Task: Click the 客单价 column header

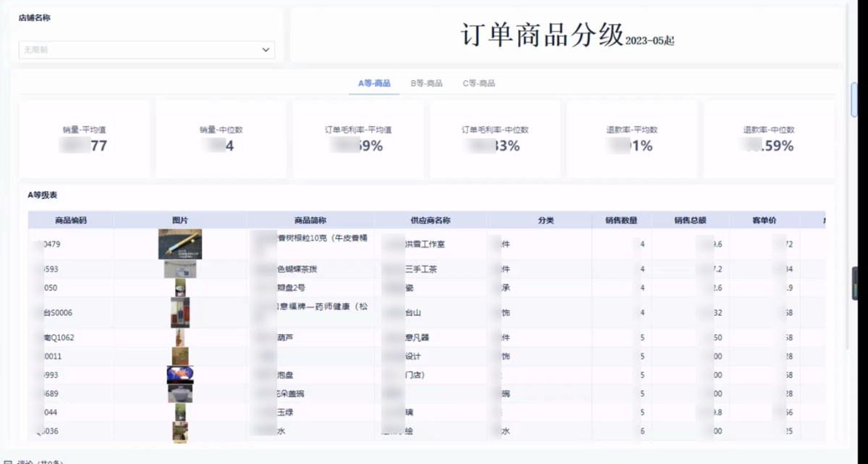Action: coord(764,220)
